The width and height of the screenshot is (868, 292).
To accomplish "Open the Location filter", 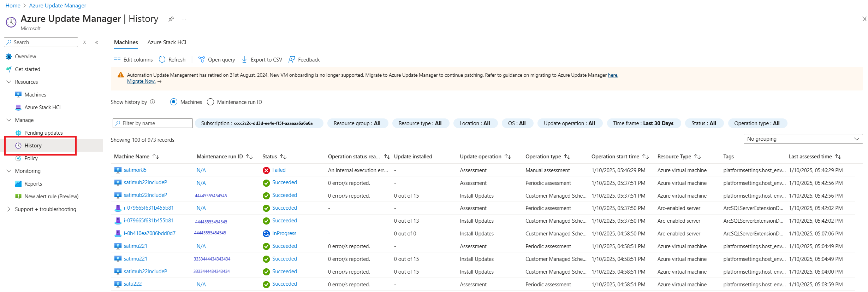I will coord(475,123).
